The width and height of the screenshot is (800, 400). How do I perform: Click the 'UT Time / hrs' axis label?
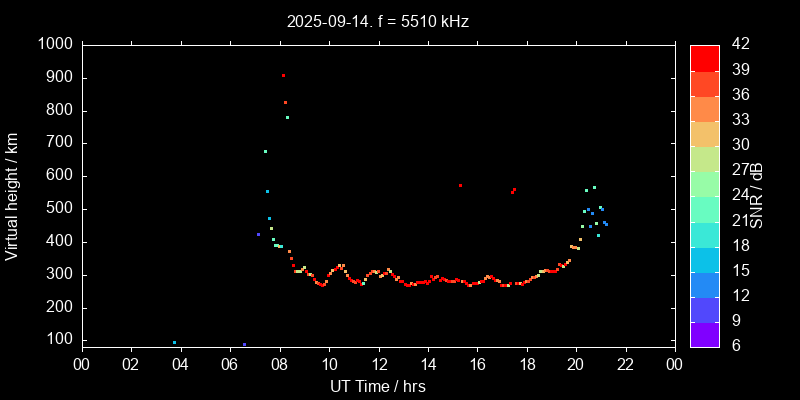point(378,386)
